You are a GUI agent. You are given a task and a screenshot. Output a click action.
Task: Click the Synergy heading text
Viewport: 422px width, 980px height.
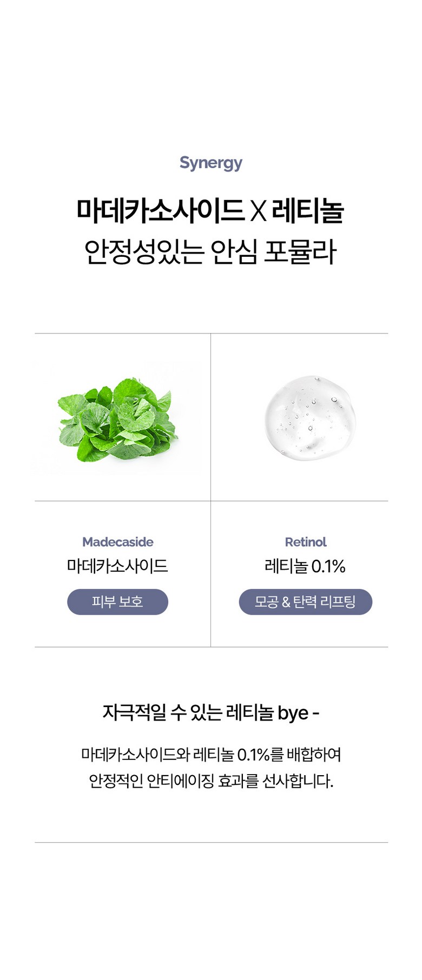(x=210, y=163)
